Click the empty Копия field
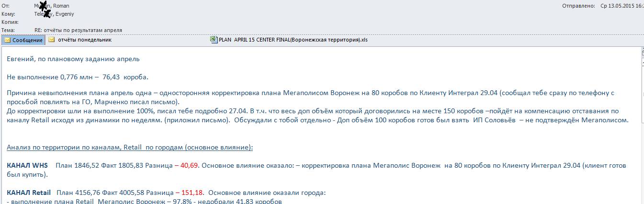644x204 pixels. [x=96, y=22]
